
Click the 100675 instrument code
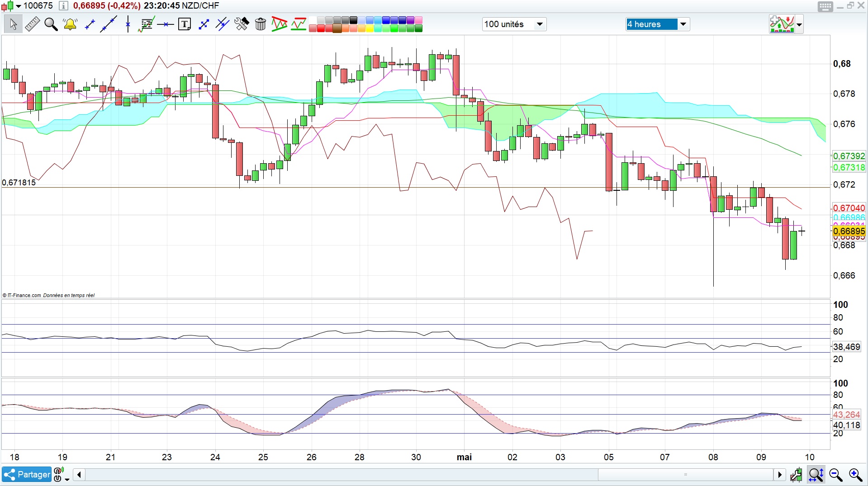[x=38, y=6]
